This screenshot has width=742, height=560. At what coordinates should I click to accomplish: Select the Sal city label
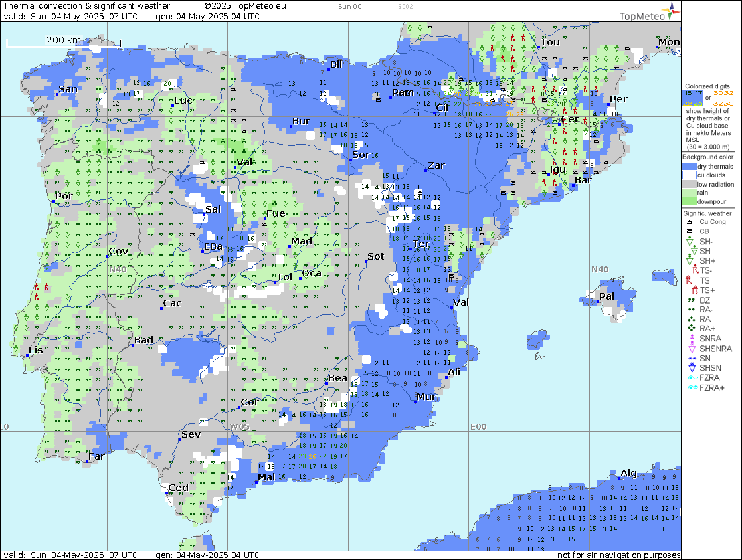pos(213,209)
